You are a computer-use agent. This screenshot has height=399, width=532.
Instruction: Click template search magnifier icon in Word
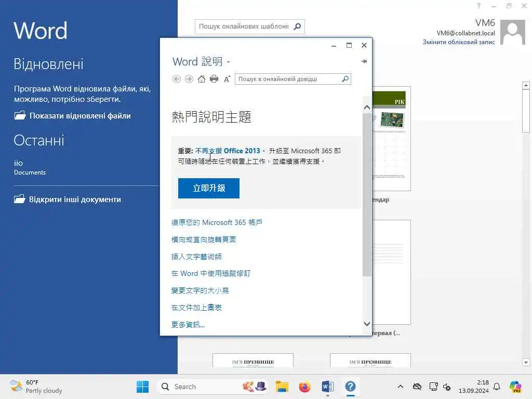coord(297,26)
